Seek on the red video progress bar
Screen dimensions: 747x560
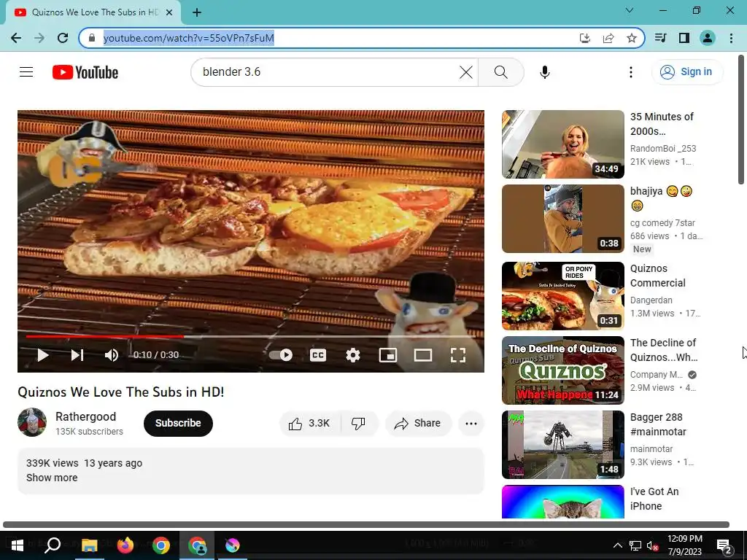[x=251, y=336]
